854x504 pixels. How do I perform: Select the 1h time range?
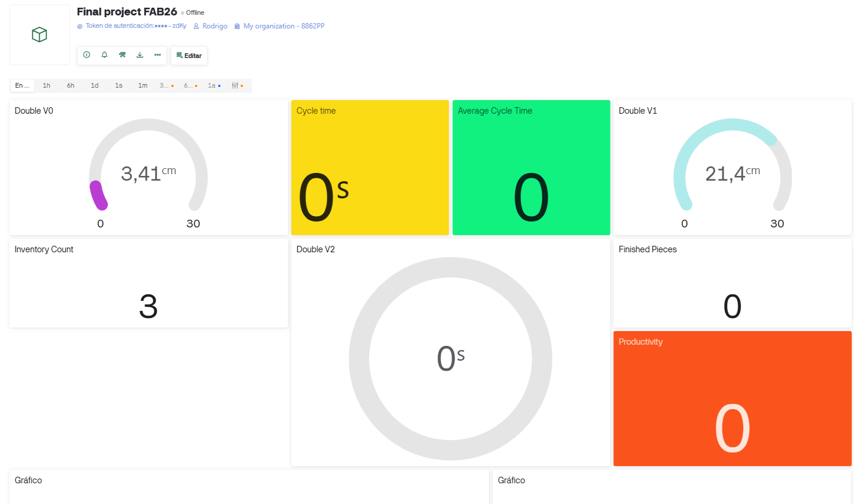[47, 86]
